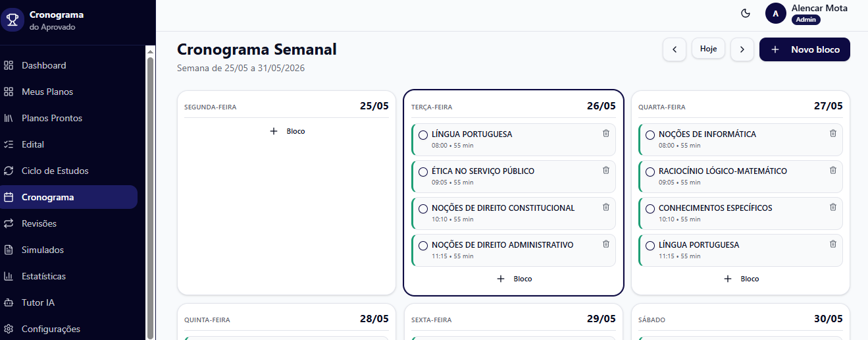Screen dimensions: 868x340
Task: Open Ciclo de Estudos in the sidebar
Action: (x=68, y=171)
